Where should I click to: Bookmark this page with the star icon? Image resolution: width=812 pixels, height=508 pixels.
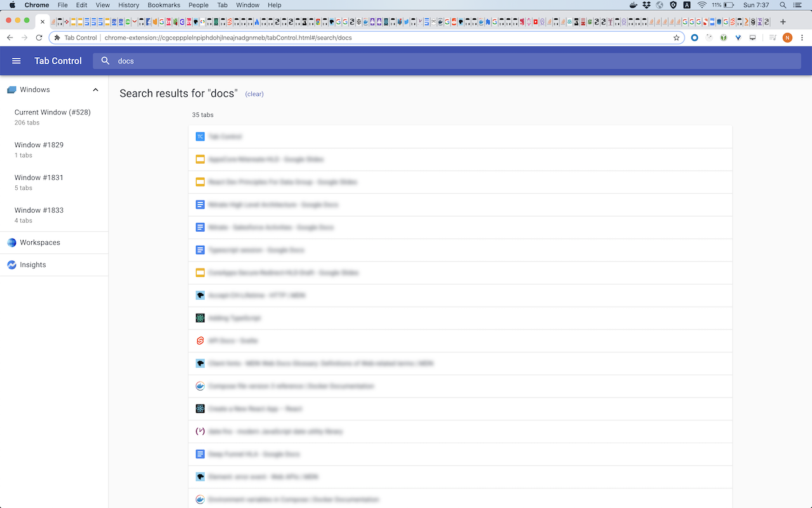pyautogui.click(x=677, y=37)
